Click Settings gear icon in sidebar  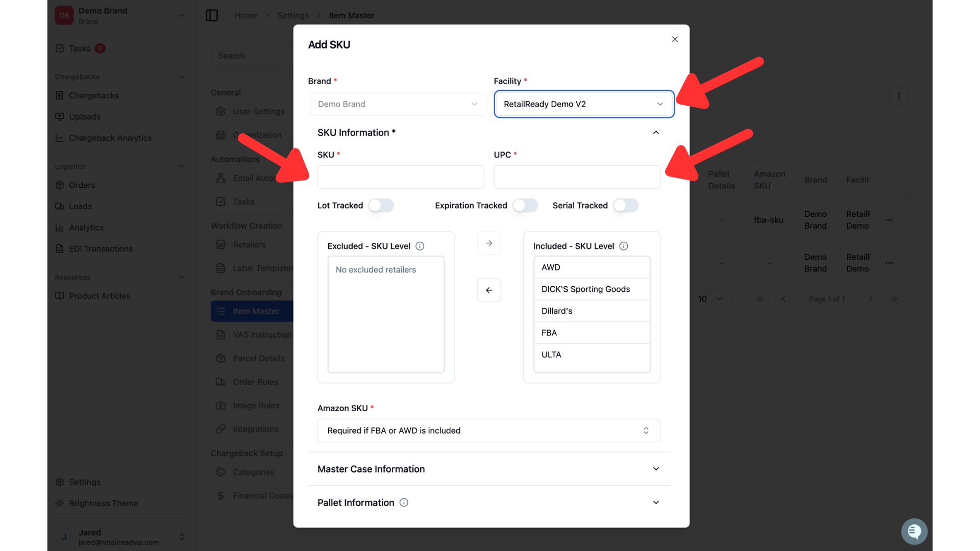pyautogui.click(x=60, y=482)
